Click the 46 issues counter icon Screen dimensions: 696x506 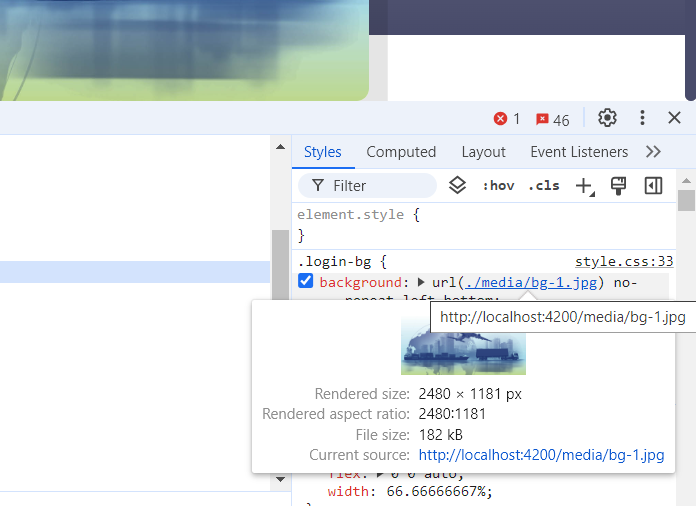[543, 119]
